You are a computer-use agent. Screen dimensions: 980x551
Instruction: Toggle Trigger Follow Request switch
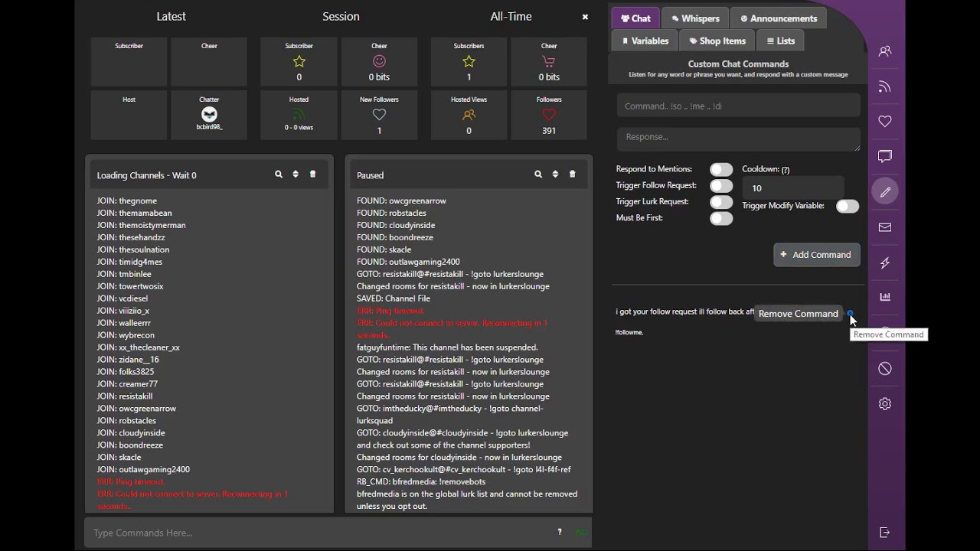pos(721,185)
